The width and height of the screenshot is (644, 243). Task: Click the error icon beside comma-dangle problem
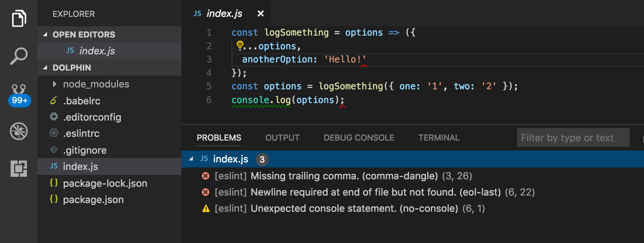coord(206,176)
